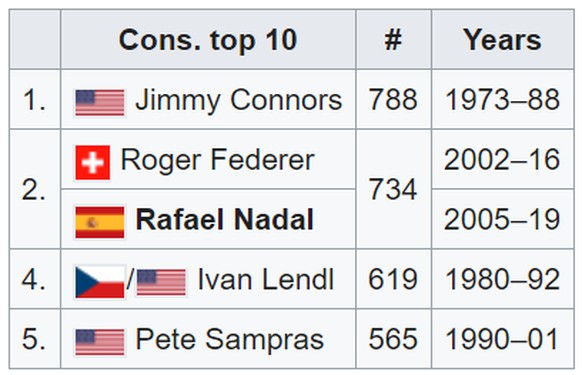Open the bold Rafael Nadal link
The width and height of the screenshot is (582, 375).
click(x=225, y=219)
